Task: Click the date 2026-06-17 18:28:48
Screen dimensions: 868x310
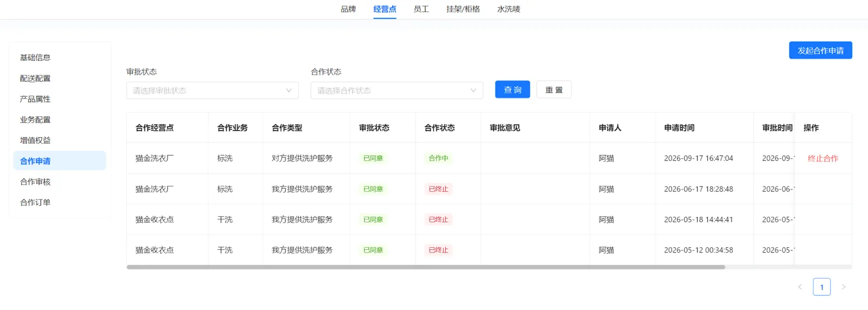Action: coord(699,189)
